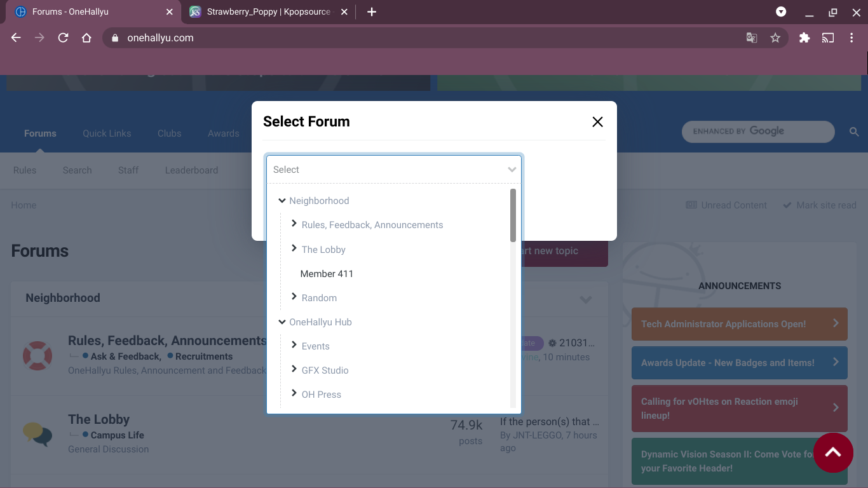Screen dimensions: 868x488
Task: Open the Staff sub-navigation link
Action: (128, 170)
